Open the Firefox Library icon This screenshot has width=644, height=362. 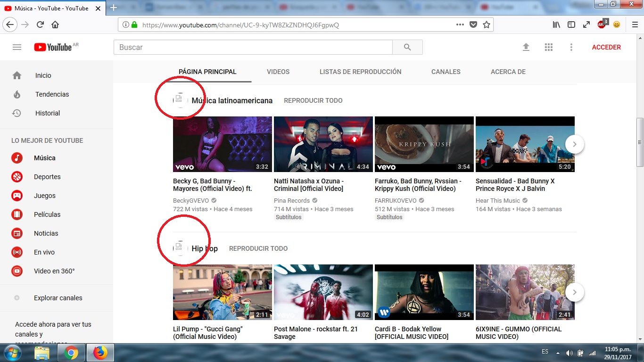(556, 25)
